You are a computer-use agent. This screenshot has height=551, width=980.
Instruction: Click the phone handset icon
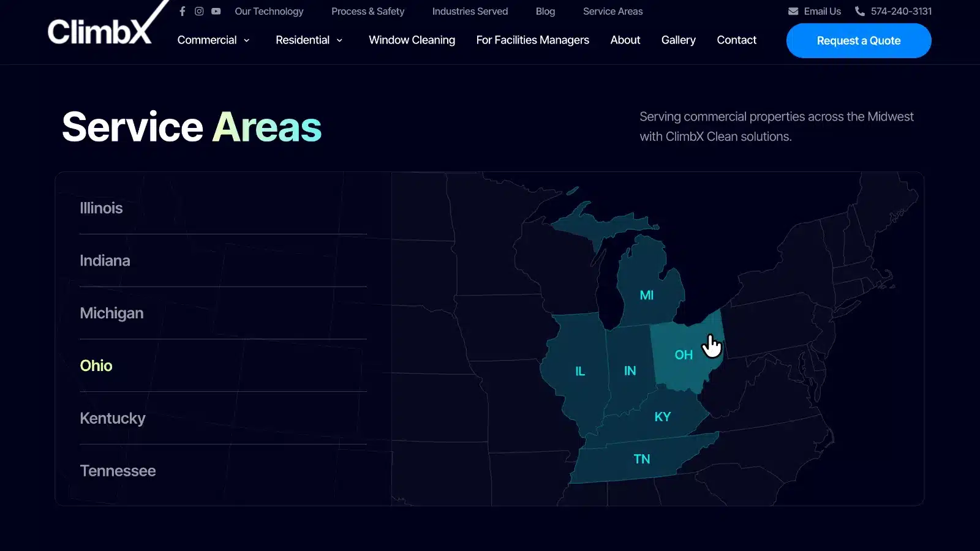coord(860,11)
